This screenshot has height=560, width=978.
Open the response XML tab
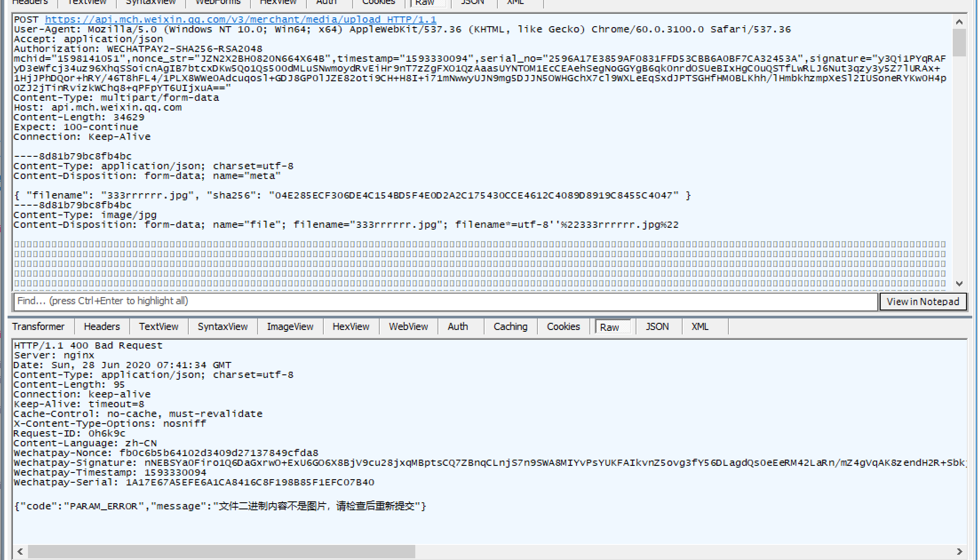(x=700, y=326)
